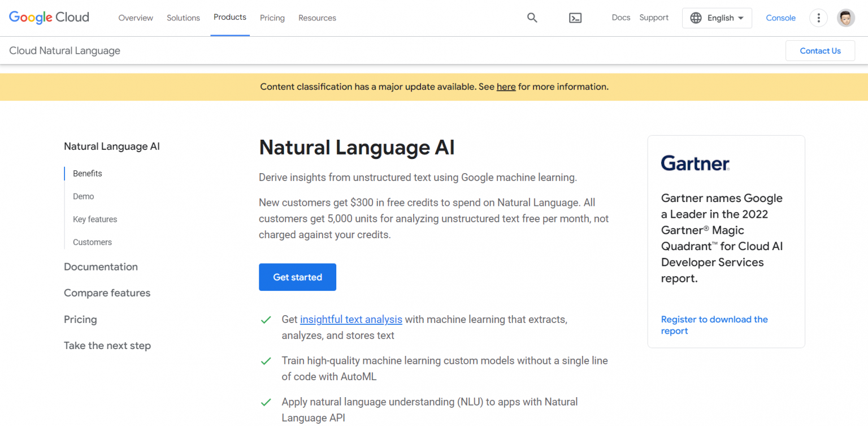Click the Get started button
The image size is (868, 426).
coord(297,277)
